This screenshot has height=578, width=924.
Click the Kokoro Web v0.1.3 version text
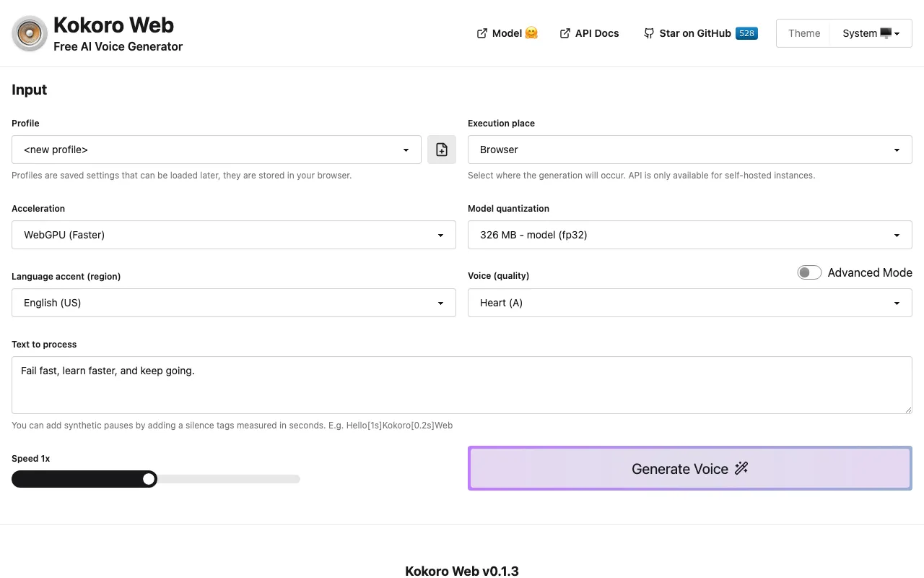click(462, 571)
